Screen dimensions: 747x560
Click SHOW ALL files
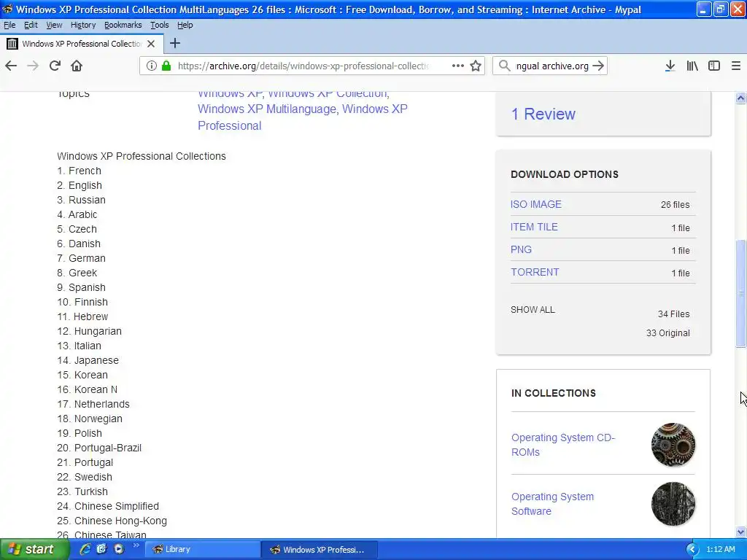533,309
